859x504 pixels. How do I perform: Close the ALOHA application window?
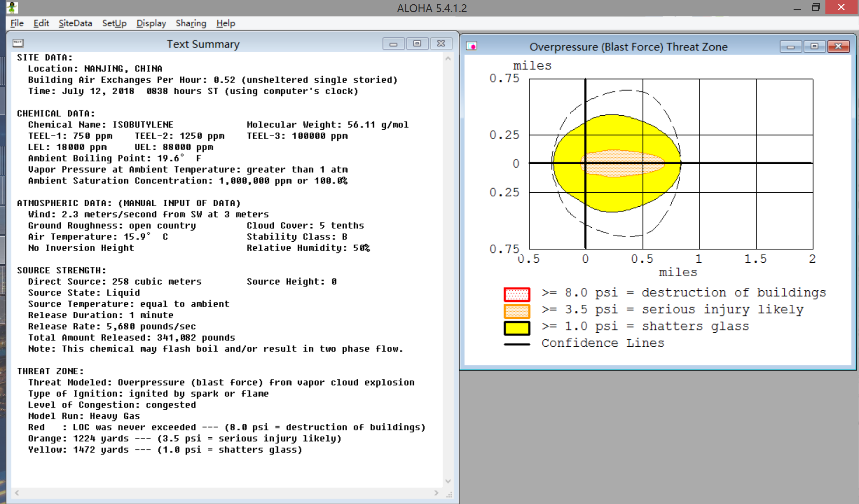point(842,7)
